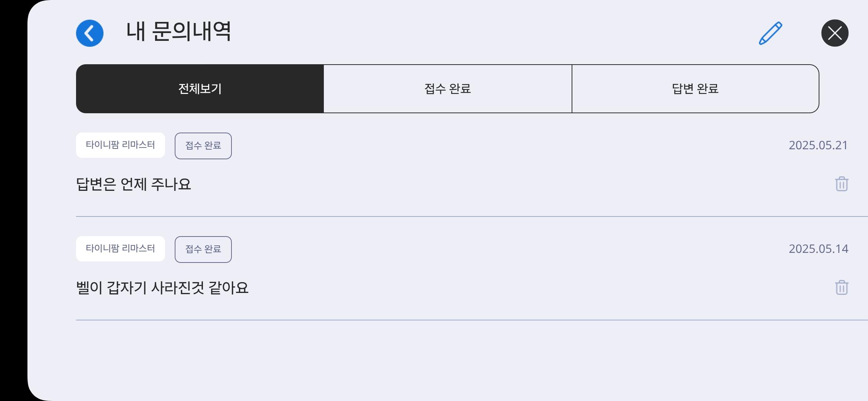Viewport: 868px width, 401px height.
Task: Close the inquiry panel with X
Action: pyautogui.click(x=835, y=33)
